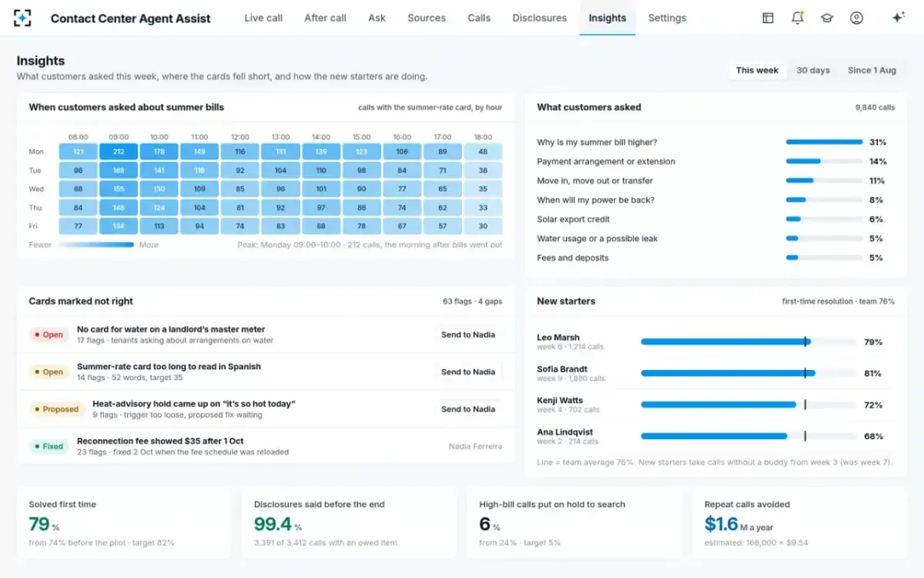The height and width of the screenshot is (578, 924).
Task: Click Ana Lindqvist's resolution progress bar
Action: (748, 436)
